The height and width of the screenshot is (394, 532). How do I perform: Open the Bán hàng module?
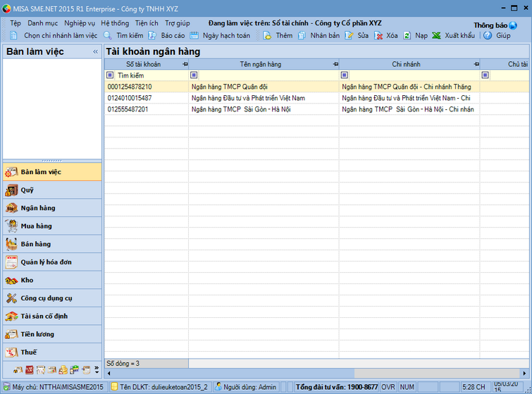click(52, 244)
